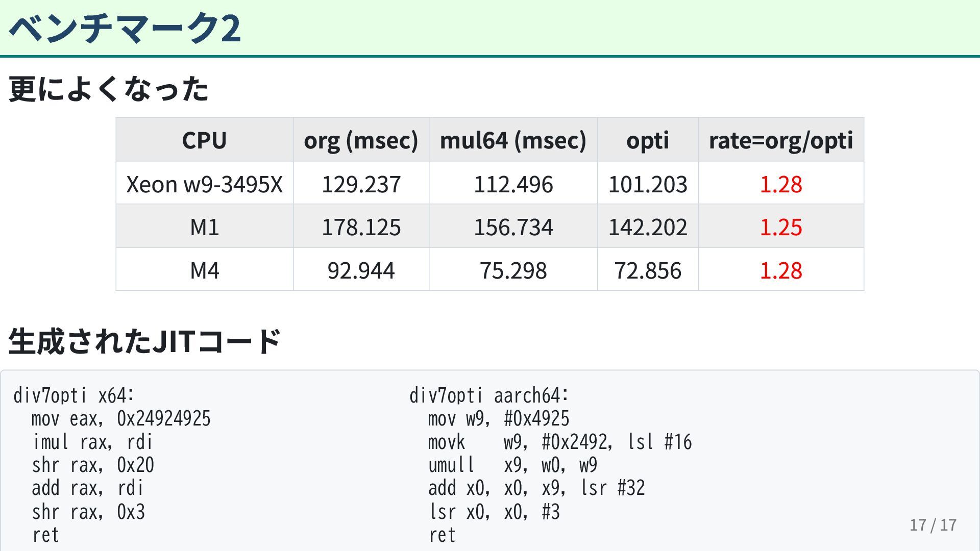This screenshot has width=980, height=551.
Task: Select the value 142.202
Action: click(x=647, y=227)
